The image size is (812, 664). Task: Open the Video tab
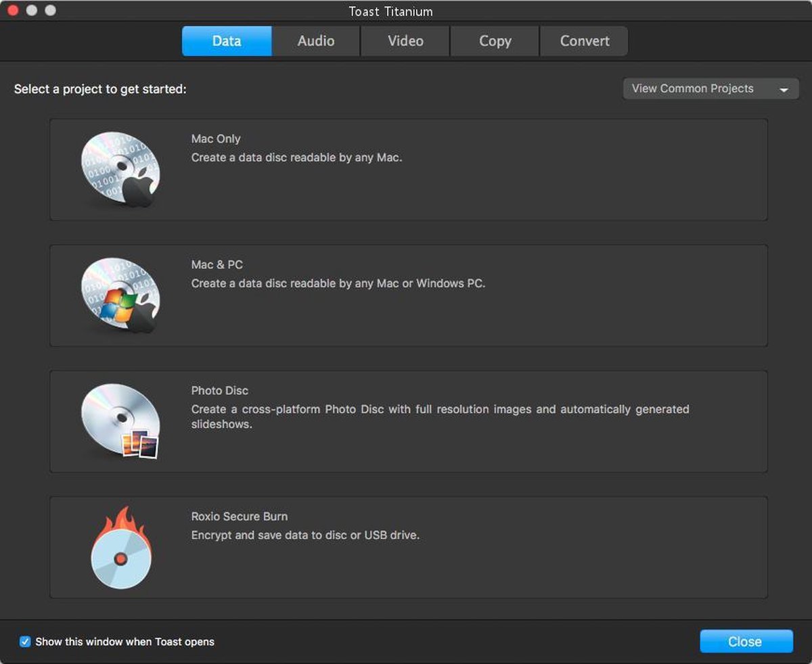(405, 41)
